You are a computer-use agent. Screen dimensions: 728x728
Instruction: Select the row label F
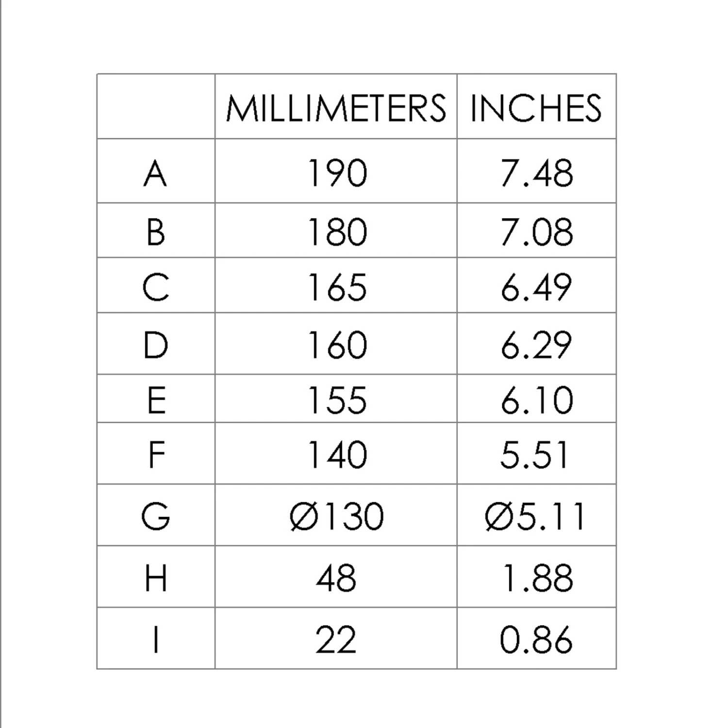coord(155,455)
